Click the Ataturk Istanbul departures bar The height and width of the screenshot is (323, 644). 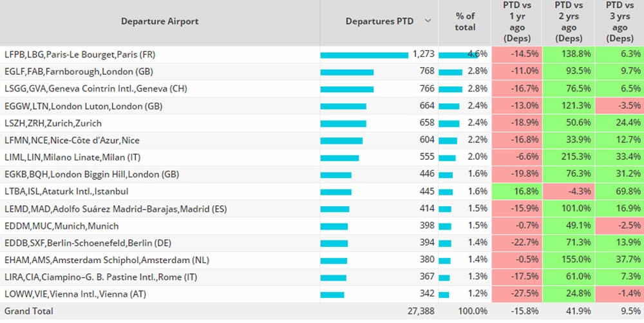pyautogui.click(x=336, y=192)
